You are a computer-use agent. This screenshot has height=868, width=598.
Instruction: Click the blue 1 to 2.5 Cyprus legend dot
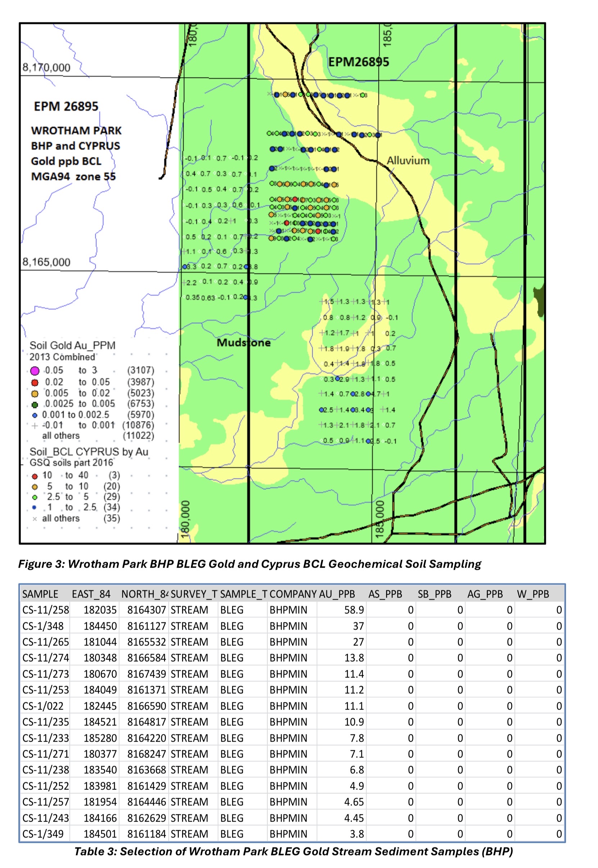[x=35, y=507]
